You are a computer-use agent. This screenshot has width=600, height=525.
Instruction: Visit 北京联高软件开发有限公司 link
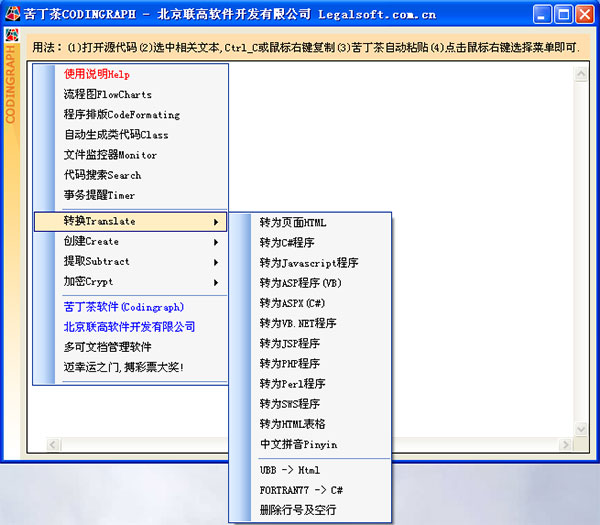click(x=130, y=327)
